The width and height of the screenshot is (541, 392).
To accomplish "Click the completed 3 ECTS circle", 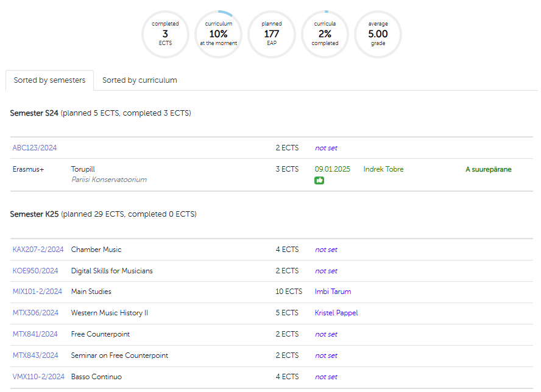I will click(x=165, y=34).
